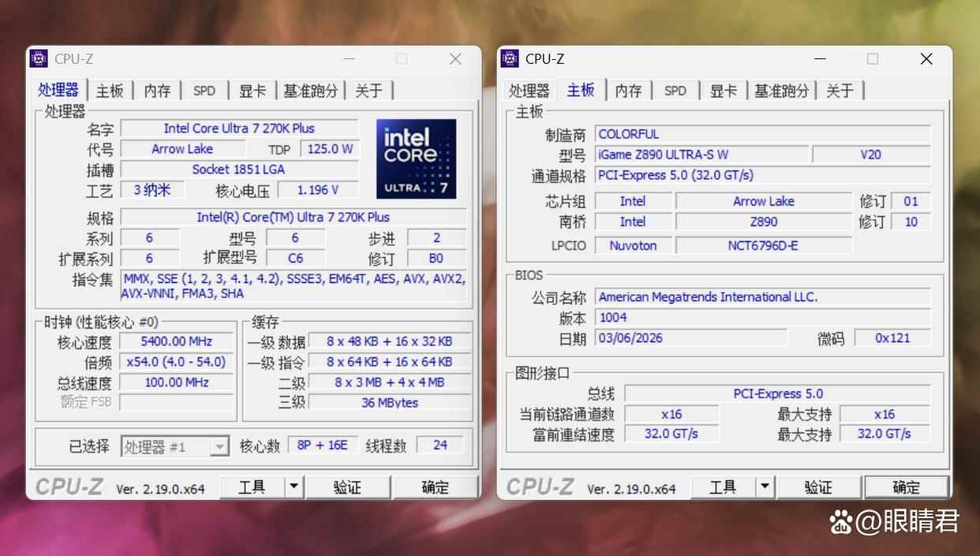Screen dimensions: 980x556
Task: Click the x54.0 (4.0 - 54.0) multiplier value
Action: (177, 362)
